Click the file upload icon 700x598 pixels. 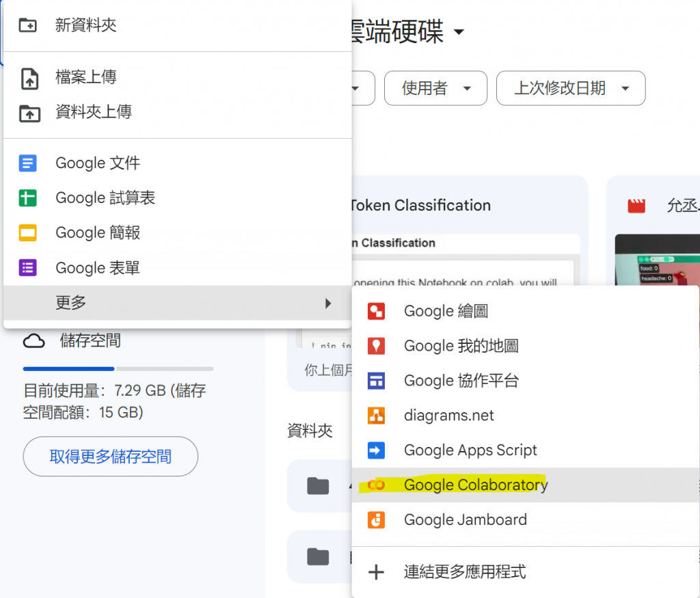[29, 79]
